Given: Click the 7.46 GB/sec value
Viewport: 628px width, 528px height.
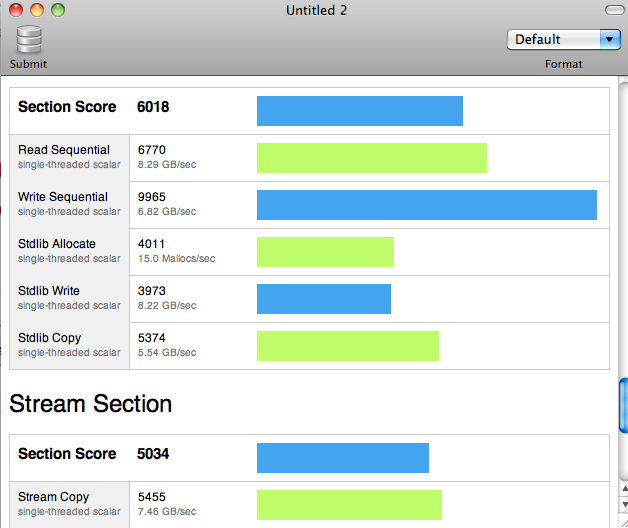Looking at the screenshot, I should [x=167, y=512].
